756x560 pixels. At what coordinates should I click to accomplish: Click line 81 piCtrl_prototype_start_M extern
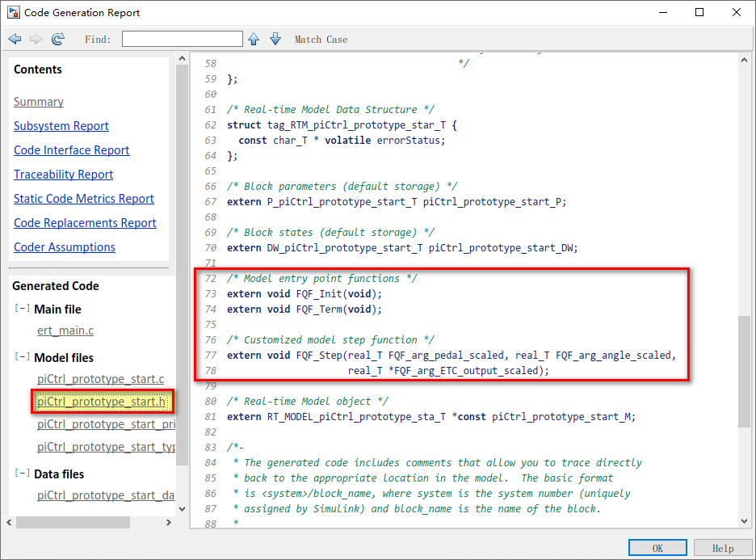pos(431,417)
